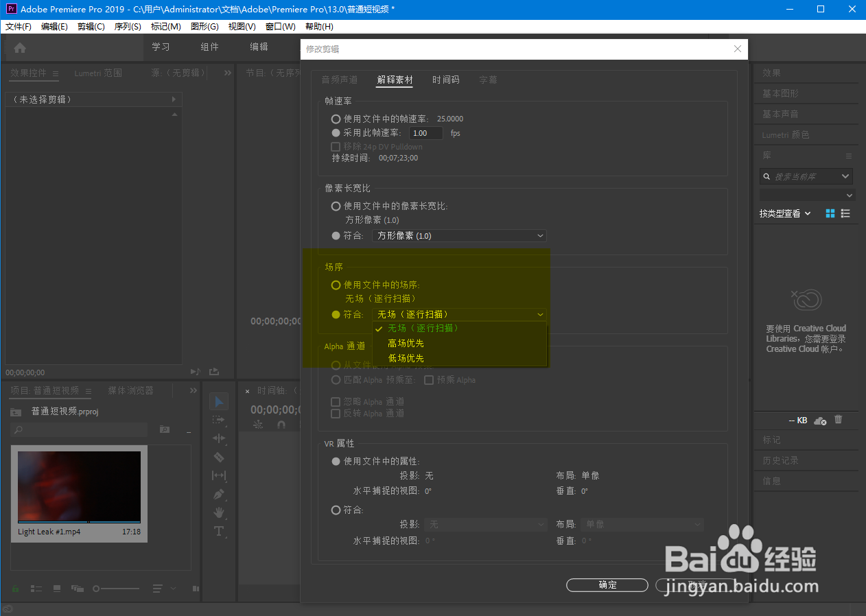The image size is (866, 616).
Task: Open Effect Controls panel menu
Action: tap(56, 73)
